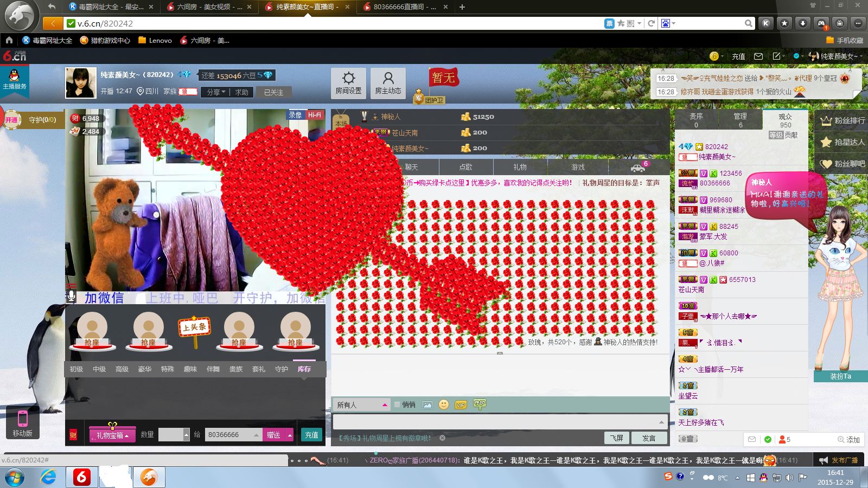Select the 库存 inventory tab

coord(304,369)
